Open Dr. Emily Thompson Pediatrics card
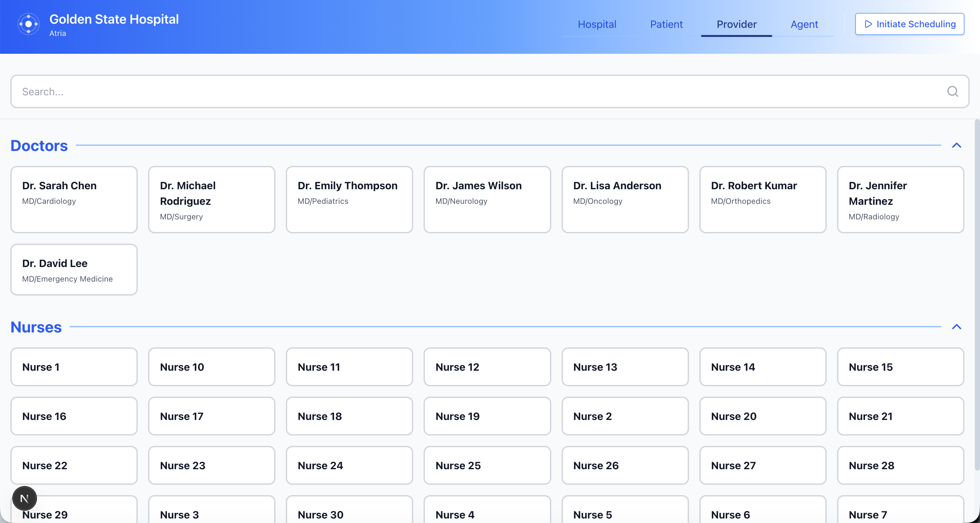Viewport: 980px width, 523px height. coord(349,199)
